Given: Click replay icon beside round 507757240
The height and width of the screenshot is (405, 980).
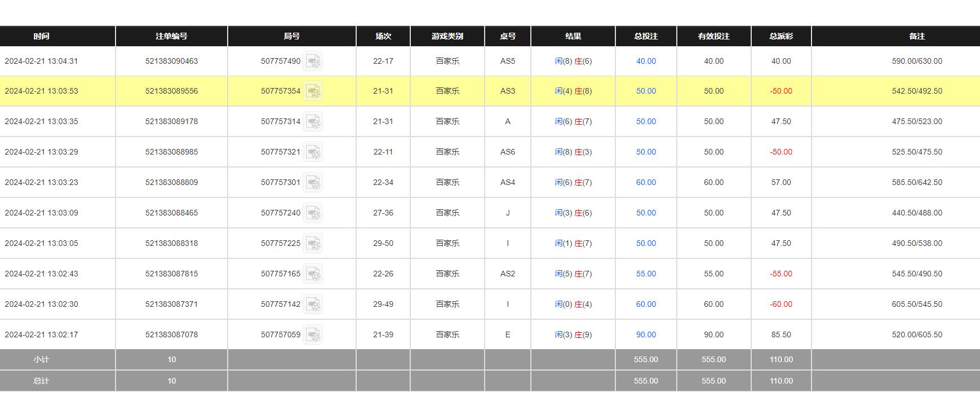Looking at the screenshot, I should pos(313,213).
